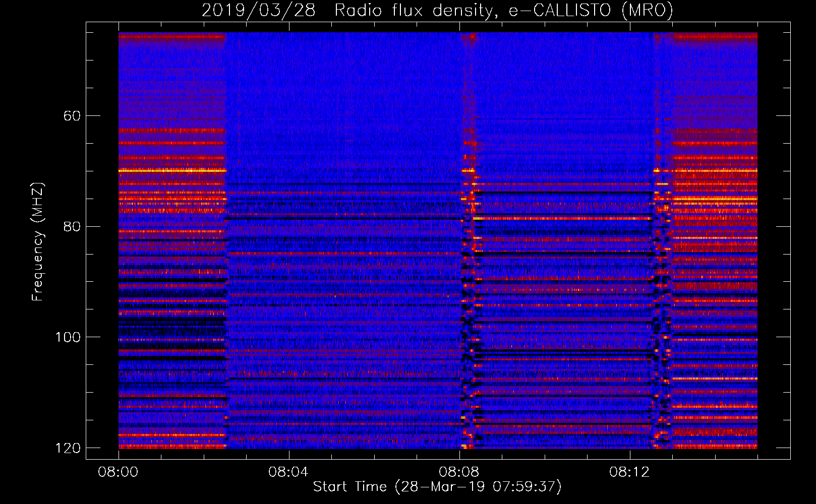Click the 08:04 time tick label
Viewport: 816px width, 504px height.
288,472
